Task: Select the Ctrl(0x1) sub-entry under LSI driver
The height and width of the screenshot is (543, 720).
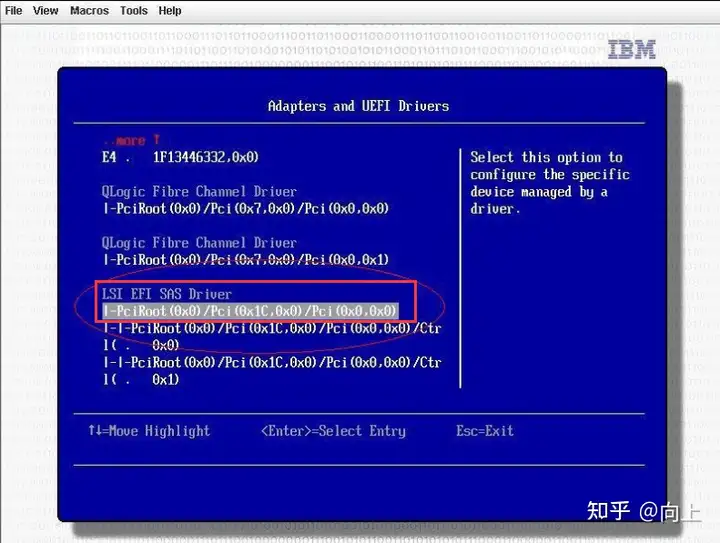Action: pyautogui.click(x=272, y=371)
